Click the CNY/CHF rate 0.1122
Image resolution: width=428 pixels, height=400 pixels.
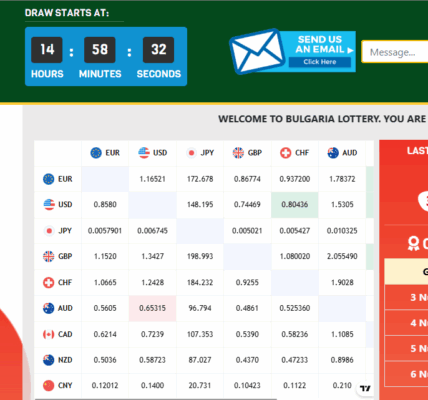tap(295, 386)
